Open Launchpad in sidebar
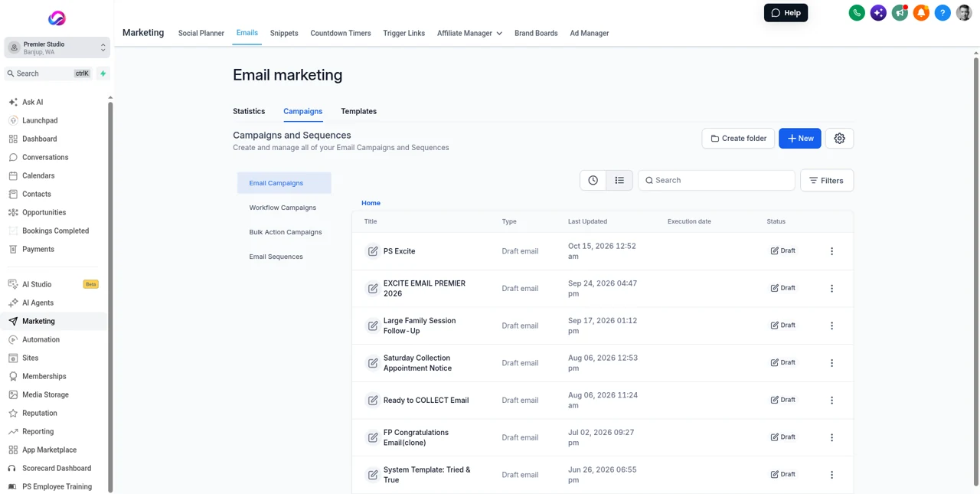The height and width of the screenshot is (494, 980). click(40, 121)
